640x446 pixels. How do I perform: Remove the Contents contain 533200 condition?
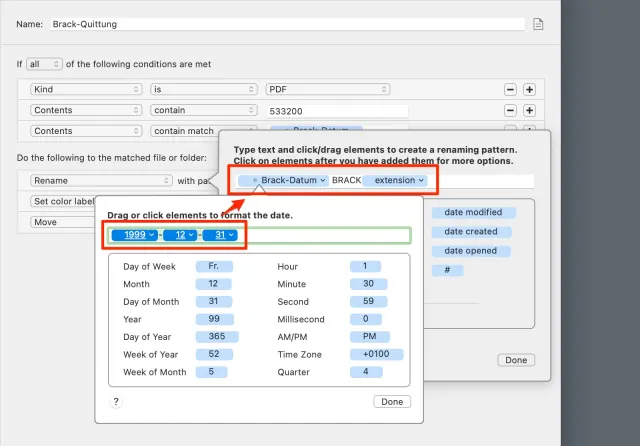pyautogui.click(x=510, y=110)
